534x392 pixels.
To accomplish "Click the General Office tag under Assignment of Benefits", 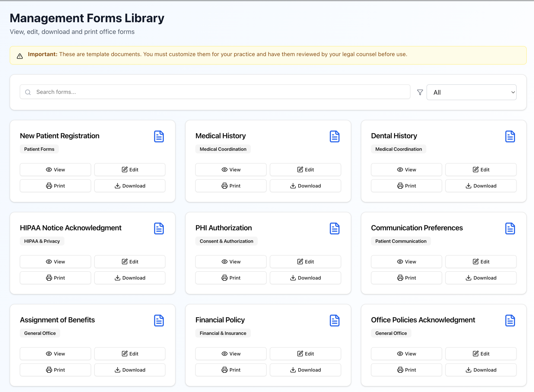I will [40, 333].
